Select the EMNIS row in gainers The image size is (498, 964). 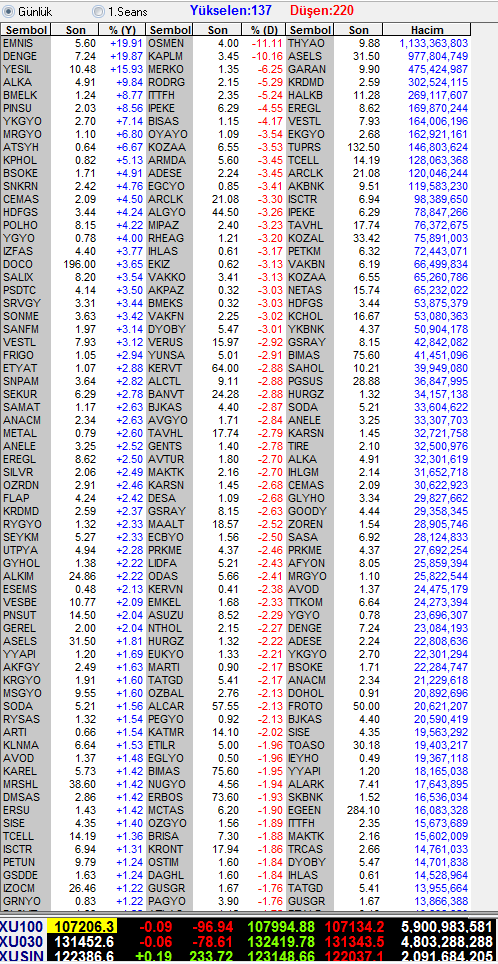pyautogui.click(x=73, y=43)
